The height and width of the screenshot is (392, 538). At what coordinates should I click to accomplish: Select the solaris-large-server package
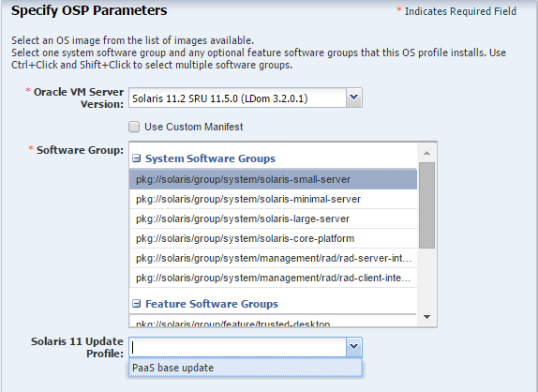273,219
